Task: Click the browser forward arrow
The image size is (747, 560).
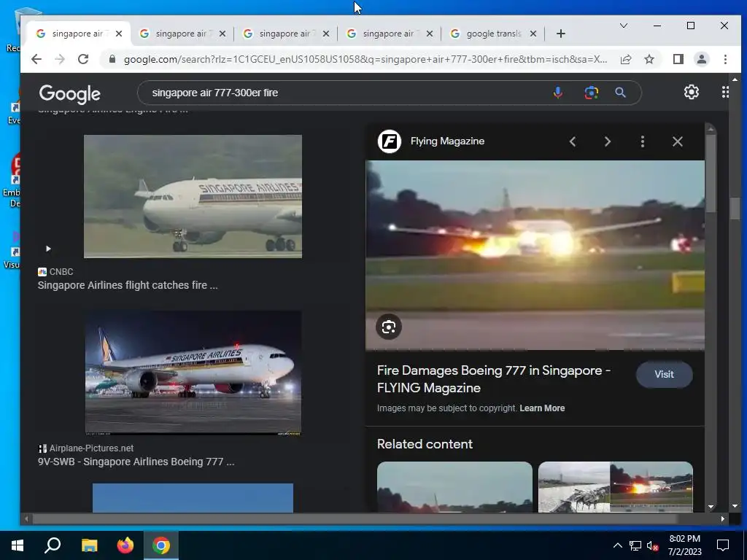Action: point(60,59)
